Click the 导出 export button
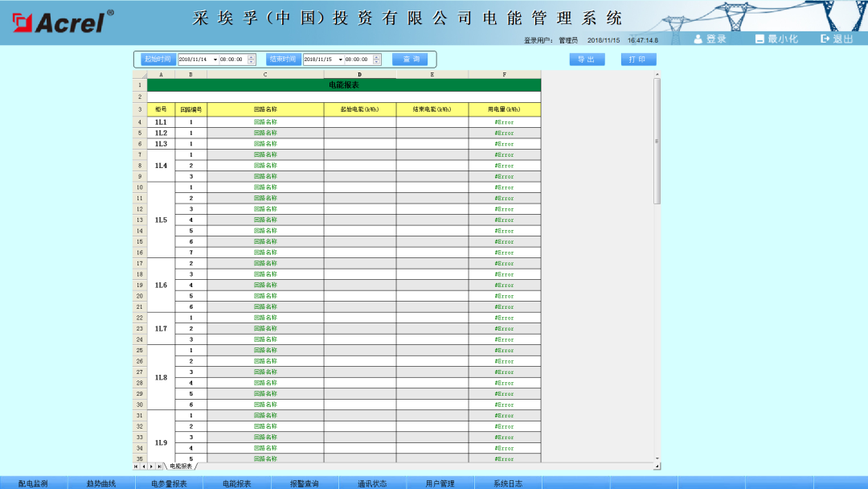This screenshot has height=489, width=868. [587, 59]
